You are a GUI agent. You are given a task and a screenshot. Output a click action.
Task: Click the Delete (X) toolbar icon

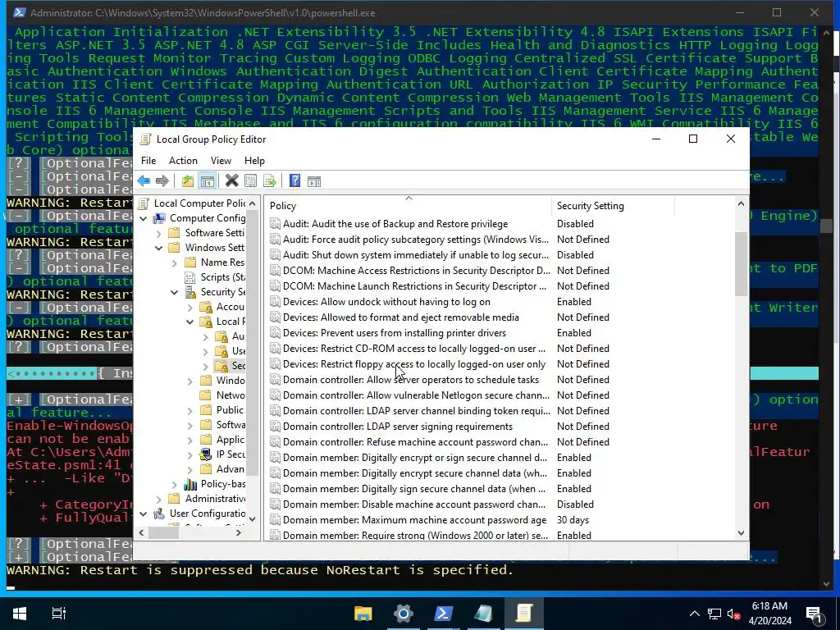tap(231, 181)
